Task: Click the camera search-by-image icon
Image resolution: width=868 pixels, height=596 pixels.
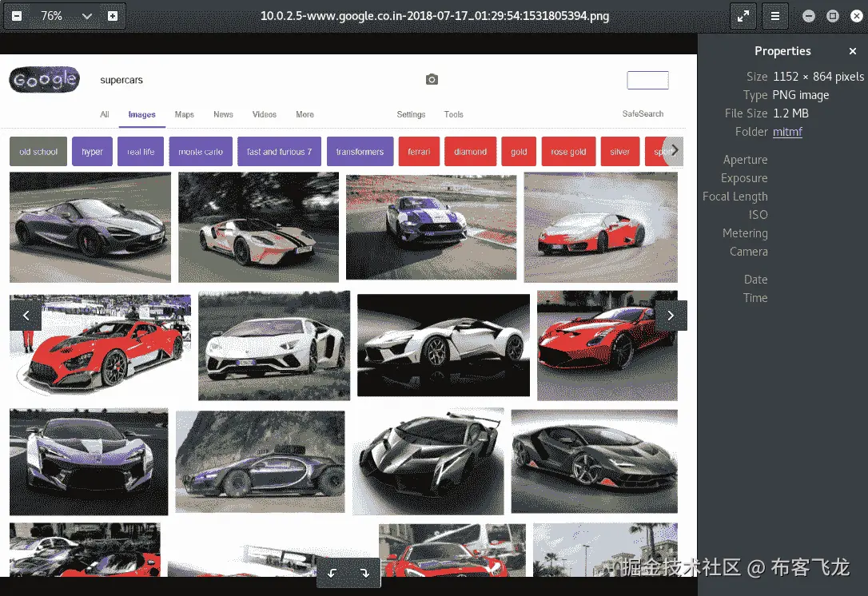Action: 432,80
